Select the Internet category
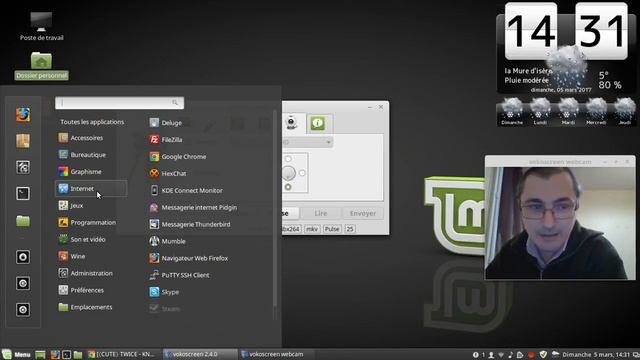The width and height of the screenshot is (640, 360). coord(91,189)
